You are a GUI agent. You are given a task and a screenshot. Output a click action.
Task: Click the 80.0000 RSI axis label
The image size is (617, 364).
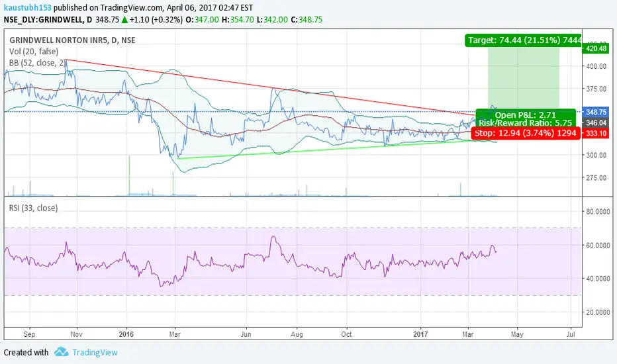(598, 212)
